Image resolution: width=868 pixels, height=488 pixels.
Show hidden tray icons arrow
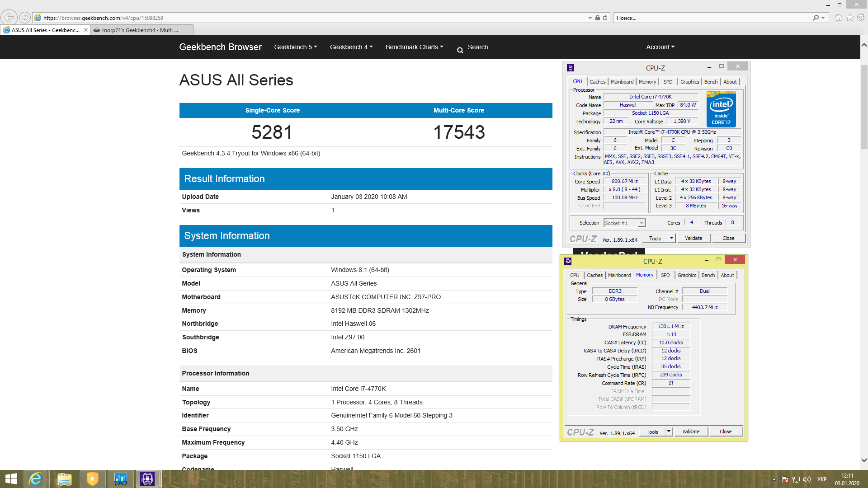pos(774,479)
